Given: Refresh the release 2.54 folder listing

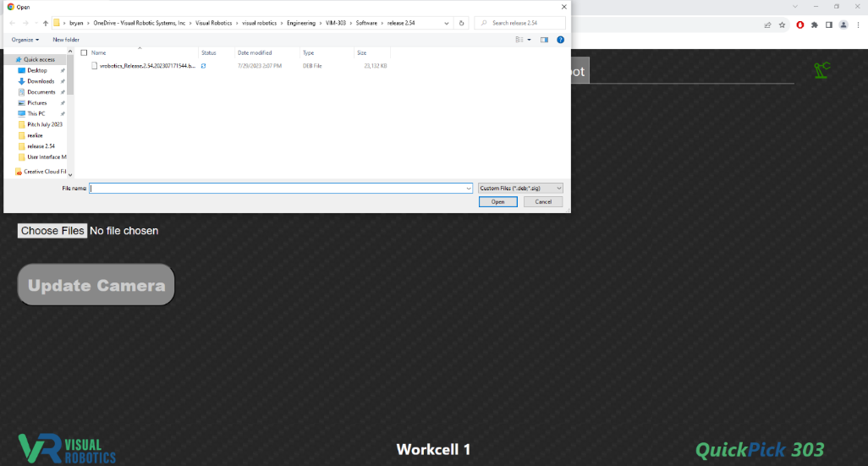Looking at the screenshot, I should (x=461, y=23).
